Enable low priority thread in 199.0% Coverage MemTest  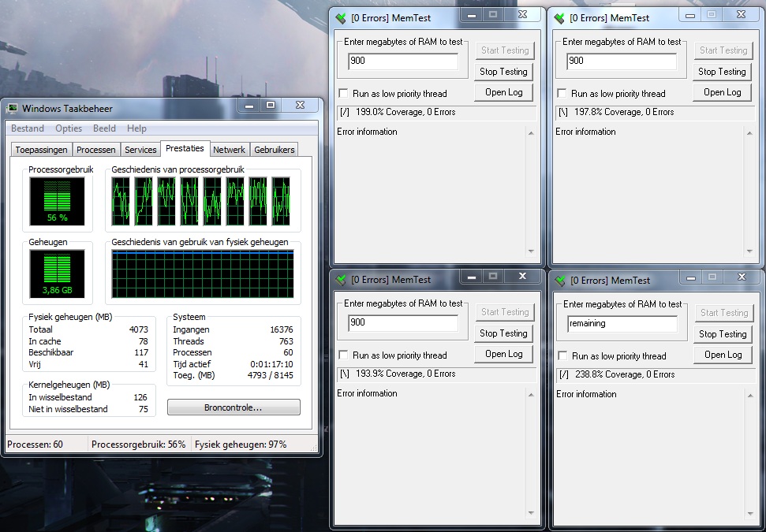(344, 93)
